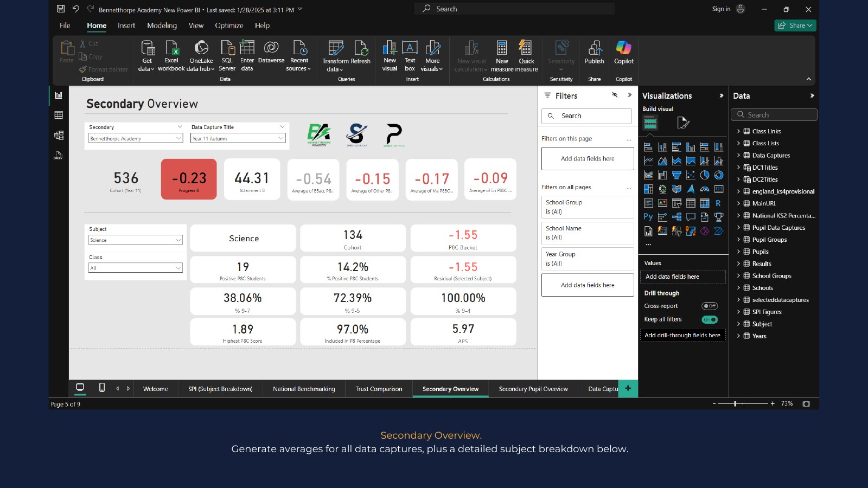Expand the Schools table
The image size is (868, 488).
coord(738,288)
